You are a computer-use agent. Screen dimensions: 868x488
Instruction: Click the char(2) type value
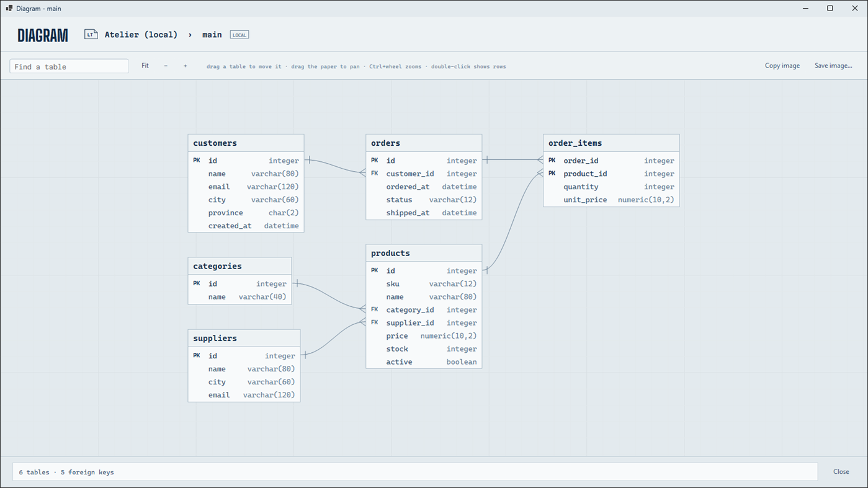coord(284,213)
